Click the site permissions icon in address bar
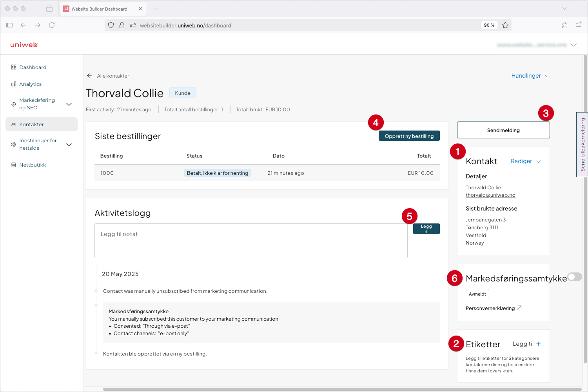Screen dimensions: 588x392 [x=133, y=25]
